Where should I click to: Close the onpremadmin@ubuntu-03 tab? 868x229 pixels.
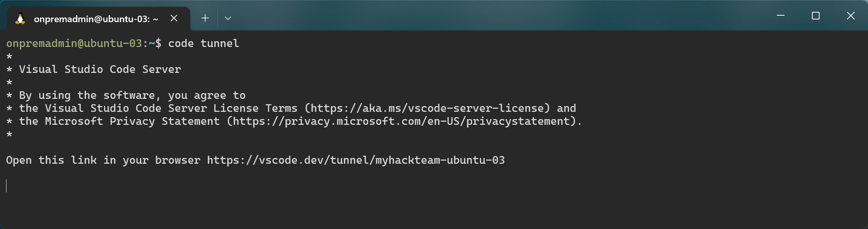coord(174,18)
